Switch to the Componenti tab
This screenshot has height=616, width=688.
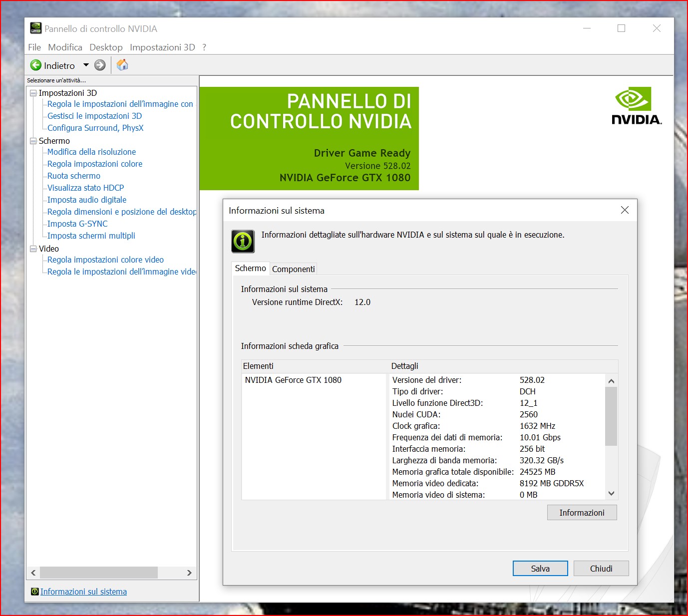(294, 269)
